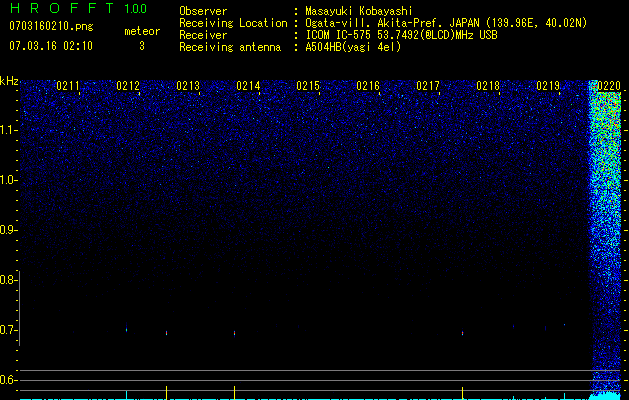Viewport: 629px width, 400px height.
Task: Click the 0218 time axis label
Action: [488, 86]
